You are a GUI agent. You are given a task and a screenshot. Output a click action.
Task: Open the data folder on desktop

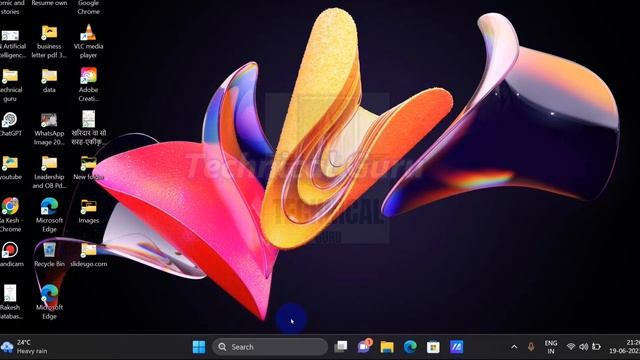coord(49,80)
